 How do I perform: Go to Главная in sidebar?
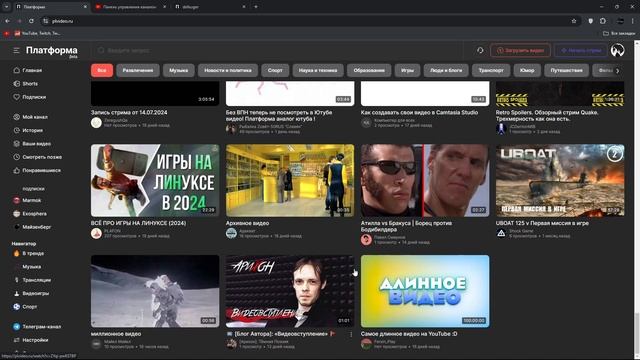[27, 70]
